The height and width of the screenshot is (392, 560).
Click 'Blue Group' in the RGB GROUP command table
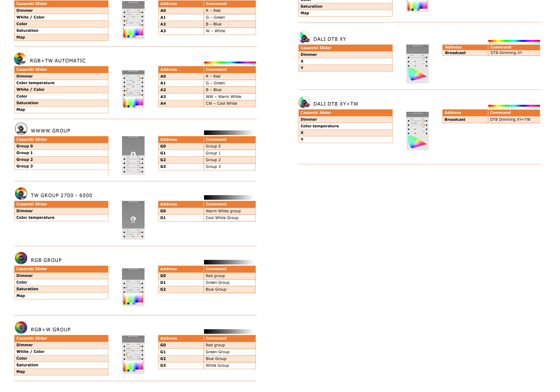(230, 289)
